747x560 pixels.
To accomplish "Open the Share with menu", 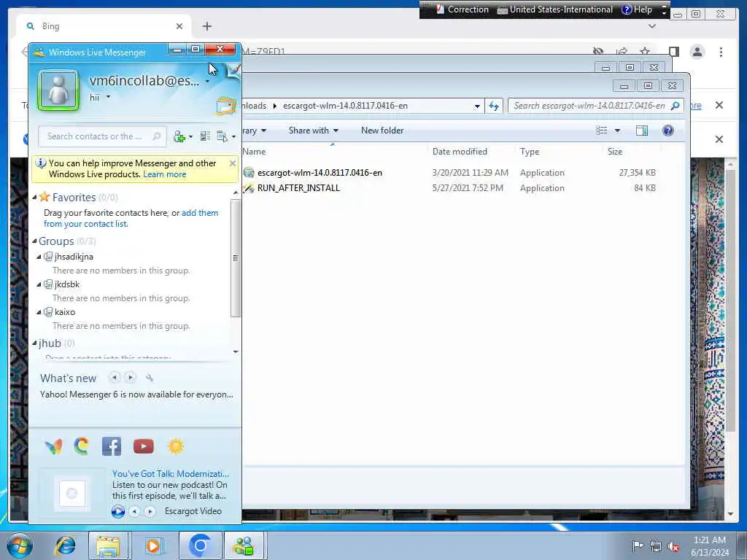I will tap(314, 131).
